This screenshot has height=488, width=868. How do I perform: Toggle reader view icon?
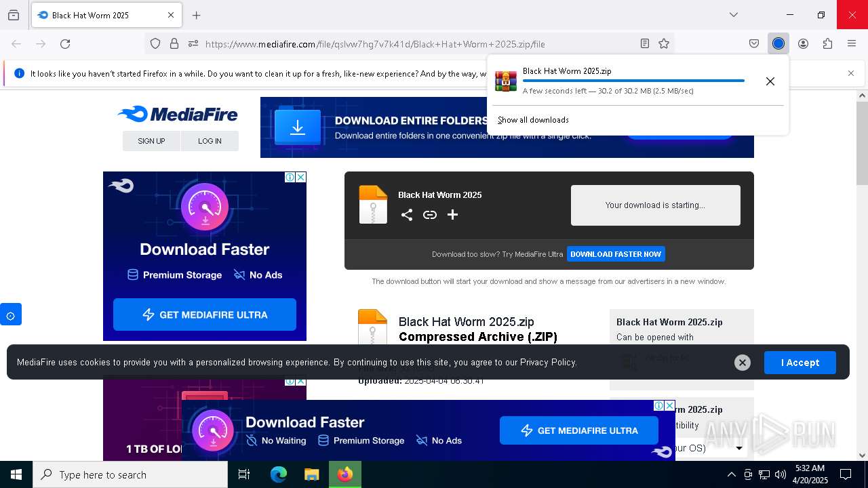[645, 44]
